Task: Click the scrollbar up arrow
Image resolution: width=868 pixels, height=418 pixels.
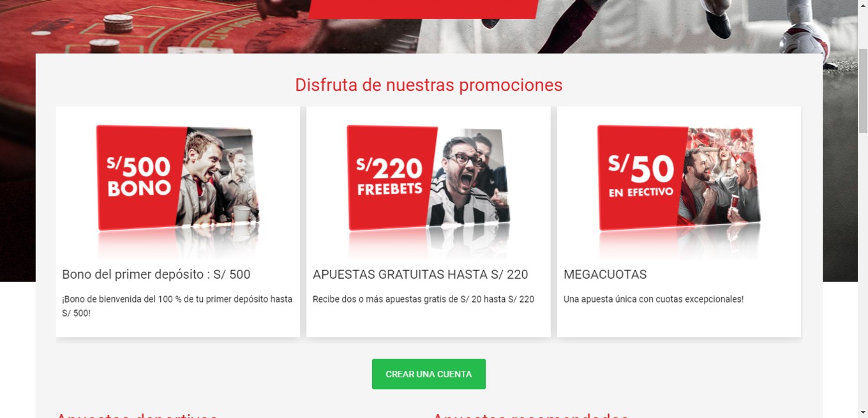Action: click(x=862, y=5)
